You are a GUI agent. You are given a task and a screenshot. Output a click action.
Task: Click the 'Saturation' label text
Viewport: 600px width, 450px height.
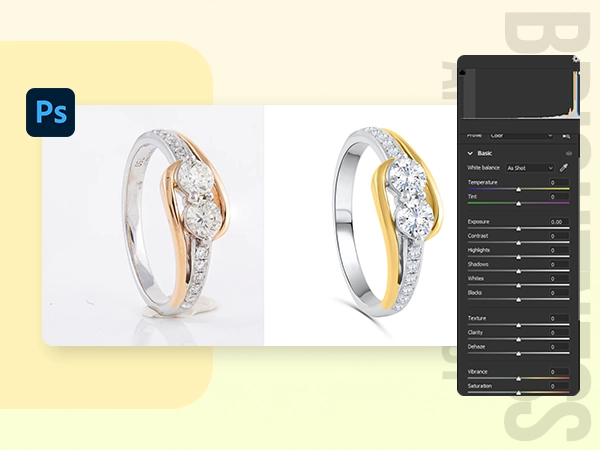pos(480,386)
